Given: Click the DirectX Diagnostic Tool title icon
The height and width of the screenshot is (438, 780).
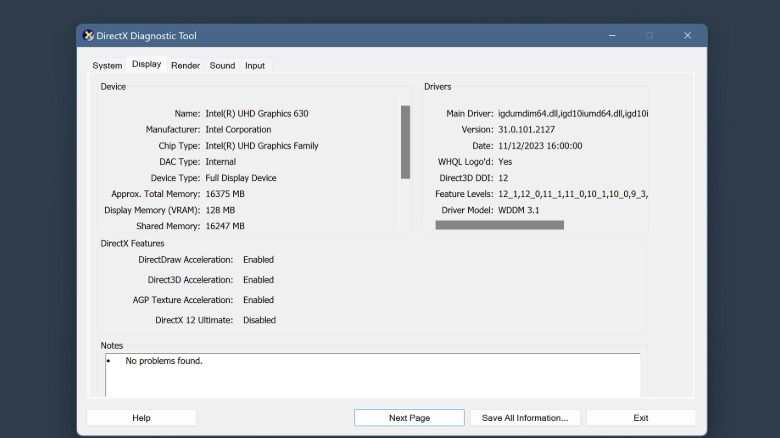Looking at the screenshot, I should point(88,36).
